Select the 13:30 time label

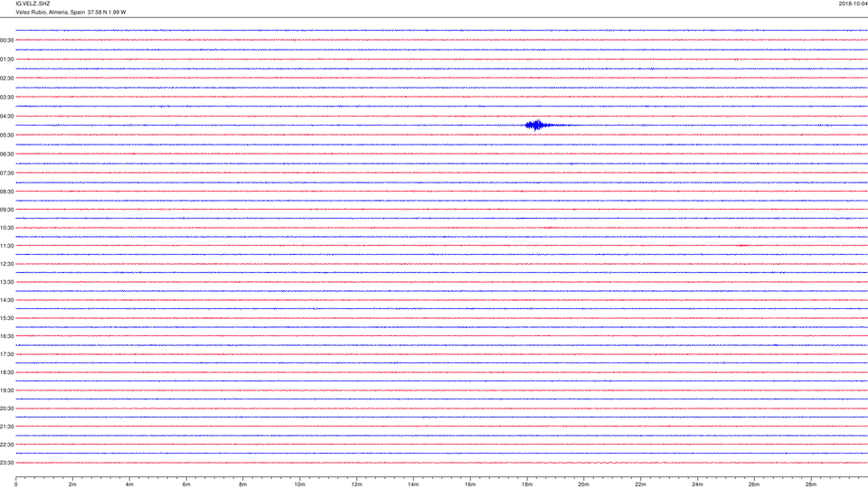6,282
